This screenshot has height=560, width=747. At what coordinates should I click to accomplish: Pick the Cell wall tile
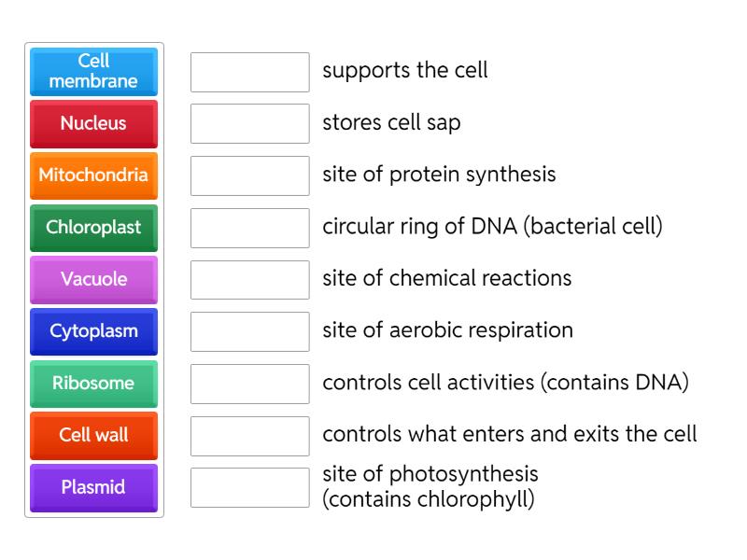[93, 435]
